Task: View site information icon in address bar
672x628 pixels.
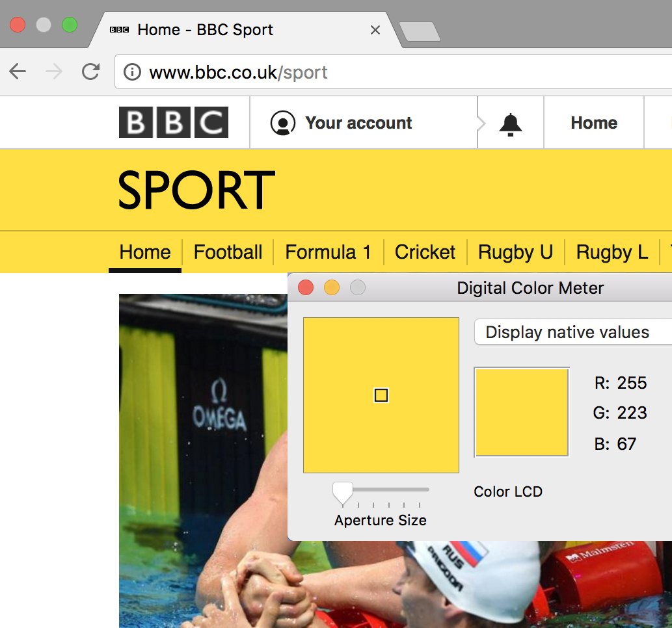Action: pyautogui.click(x=132, y=72)
